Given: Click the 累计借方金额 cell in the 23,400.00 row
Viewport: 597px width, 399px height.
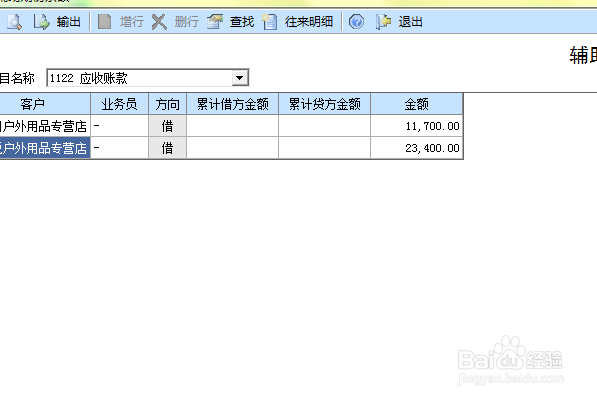Looking at the screenshot, I should [233, 148].
